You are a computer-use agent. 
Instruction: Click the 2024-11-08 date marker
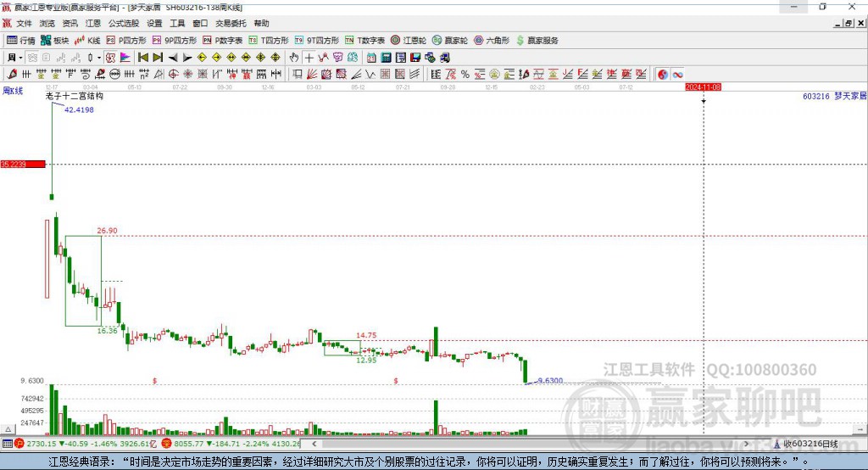click(x=703, y=87)
